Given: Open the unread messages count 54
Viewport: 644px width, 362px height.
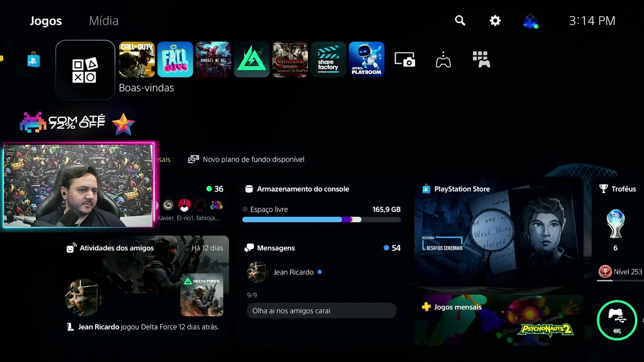Looking at the screenshot, I should coord(392,248).
